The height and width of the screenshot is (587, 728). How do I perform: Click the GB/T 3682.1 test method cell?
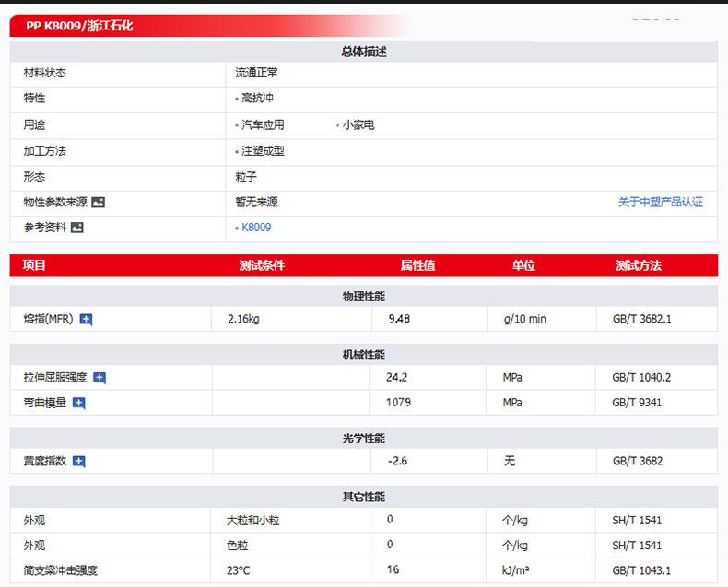coord(641,320)
